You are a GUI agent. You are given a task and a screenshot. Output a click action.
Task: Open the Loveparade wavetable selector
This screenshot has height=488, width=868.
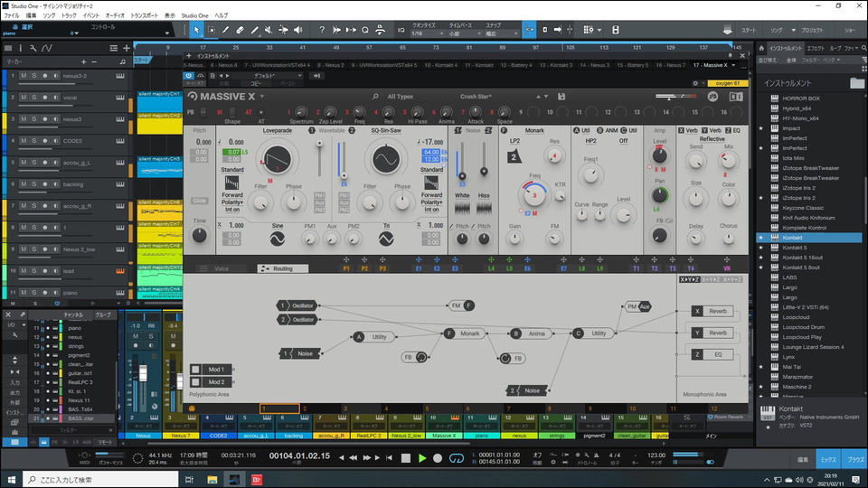278,130
